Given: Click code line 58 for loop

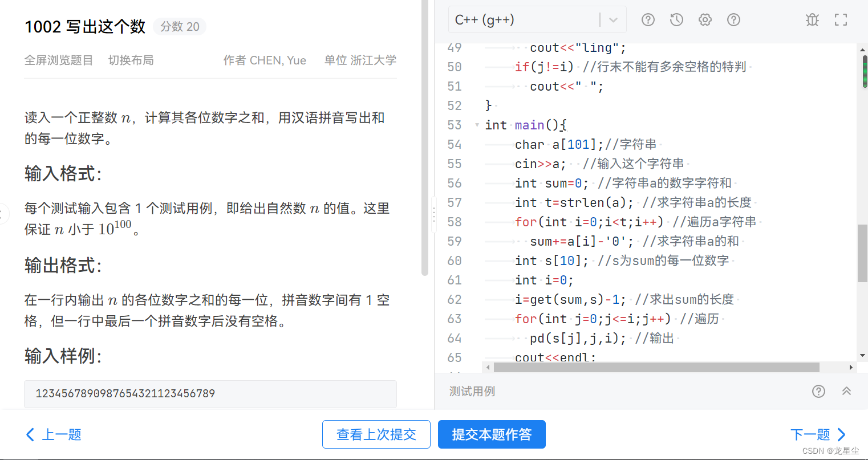Looking at the screenshot, I should [x=636, y=222].
